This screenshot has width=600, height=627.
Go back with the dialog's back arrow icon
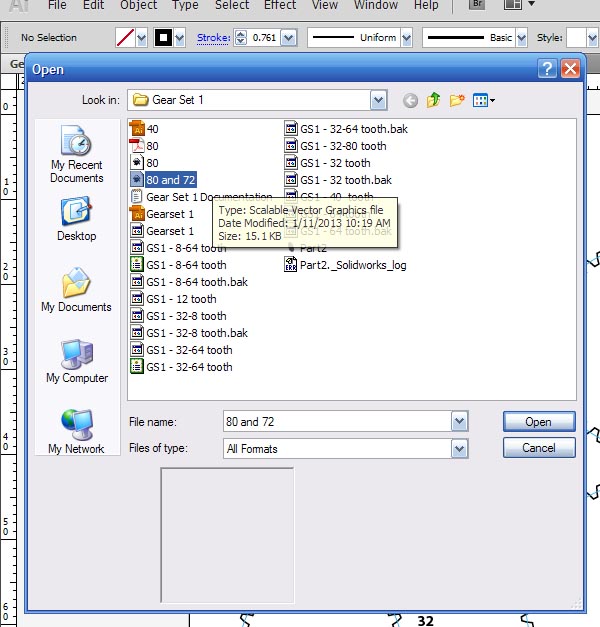[x=410, y=100]
